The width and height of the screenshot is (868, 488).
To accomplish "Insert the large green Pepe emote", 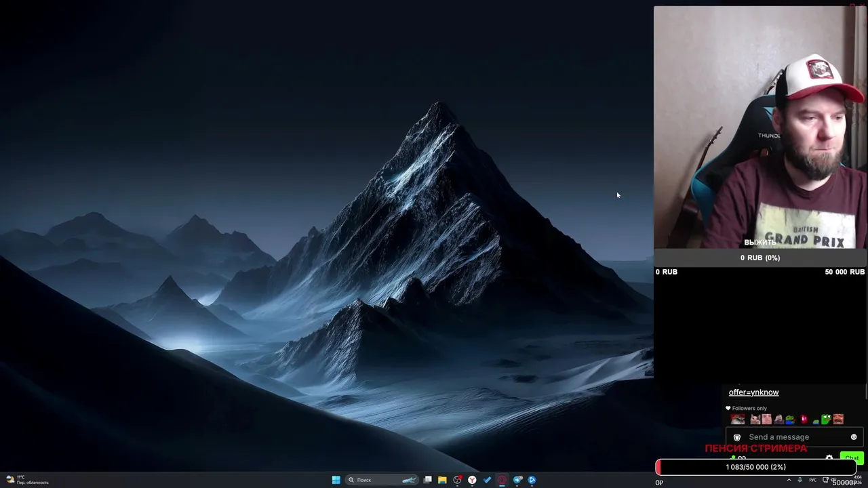I will (x=826, y=419).
